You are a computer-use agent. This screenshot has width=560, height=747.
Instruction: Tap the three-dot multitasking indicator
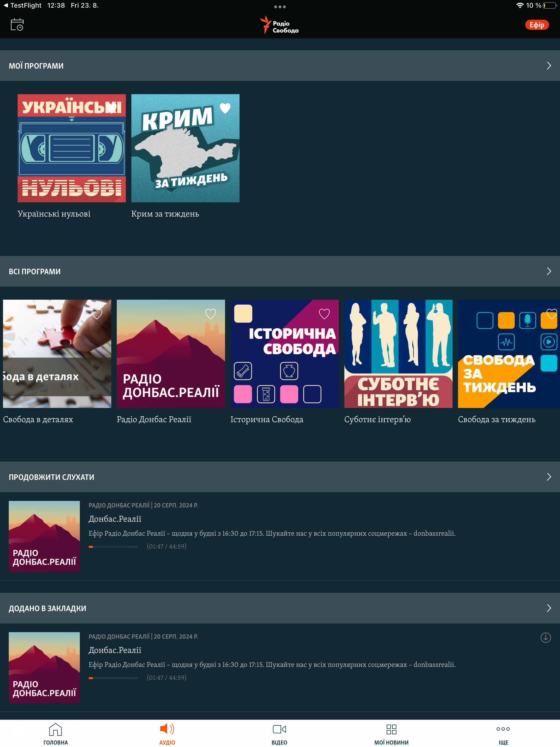(x=280, y=7)
